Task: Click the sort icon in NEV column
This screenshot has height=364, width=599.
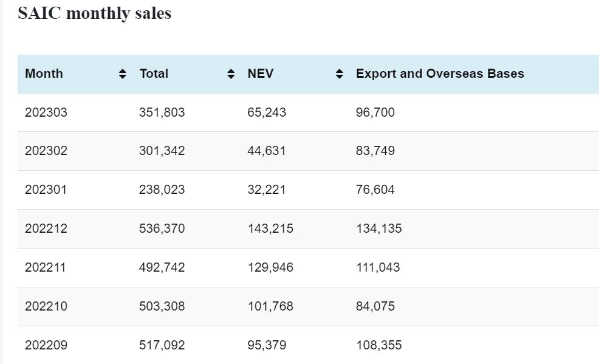Action: tap(340, 74)
